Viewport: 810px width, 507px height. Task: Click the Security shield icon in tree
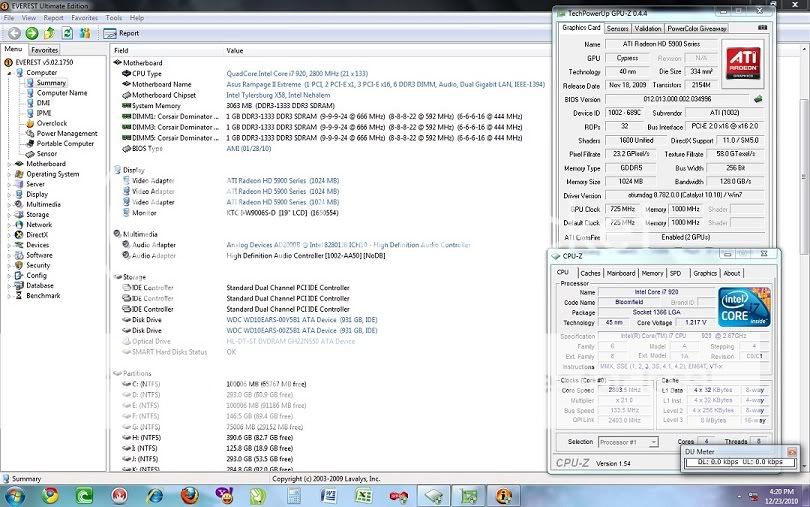point(19,265)
